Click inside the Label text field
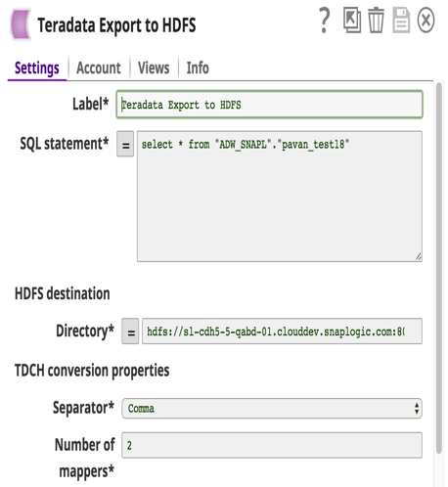 point(269,105)
